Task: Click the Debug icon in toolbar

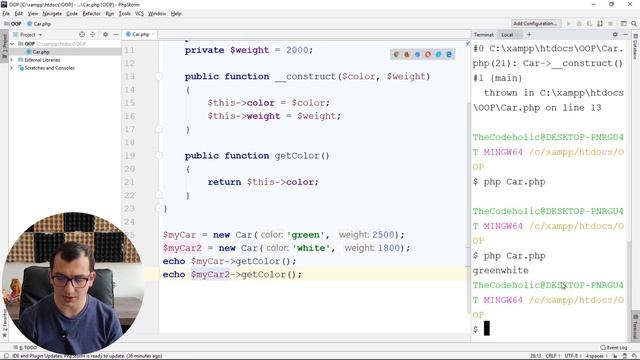Action: (x=579, y=24)
